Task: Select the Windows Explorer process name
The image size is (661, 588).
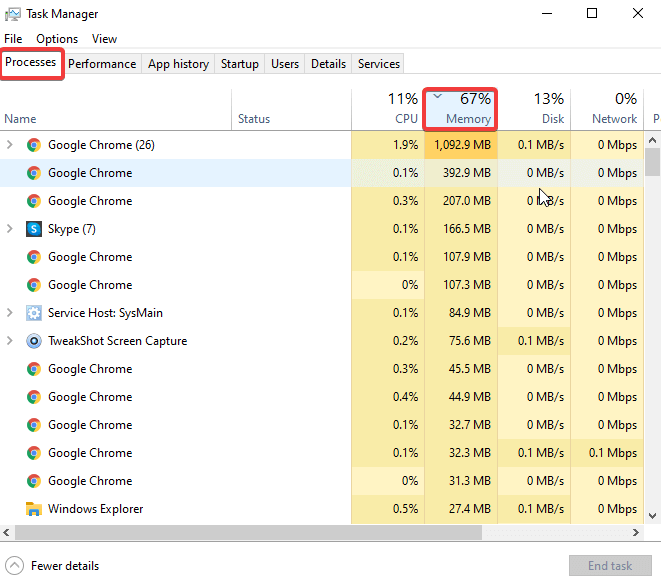Action: pos(96,509)
